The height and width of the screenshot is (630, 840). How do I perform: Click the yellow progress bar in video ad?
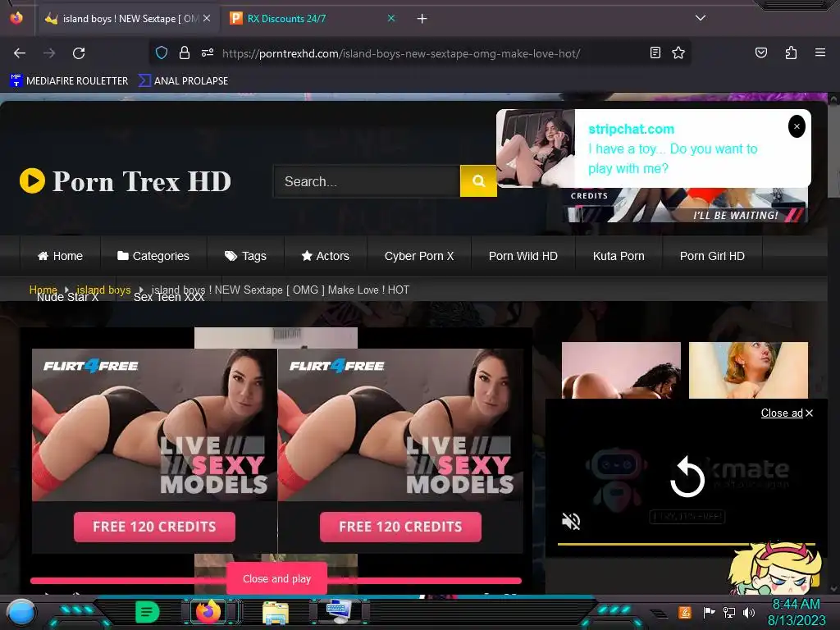pos(687,544)
